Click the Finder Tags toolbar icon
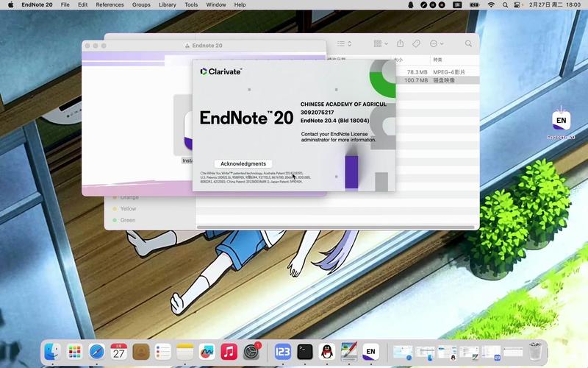 pos(416,44)
